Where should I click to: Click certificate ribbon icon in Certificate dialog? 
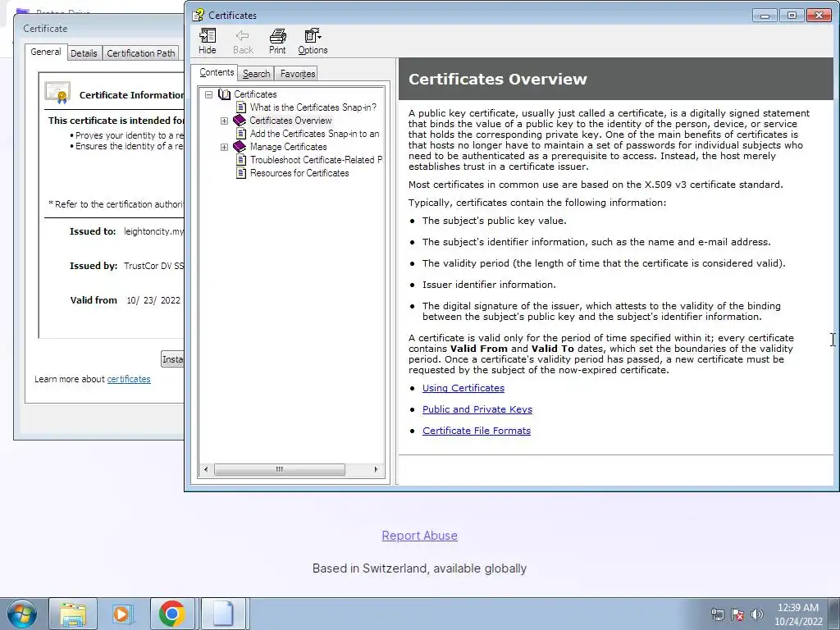[x=58, y=93]
